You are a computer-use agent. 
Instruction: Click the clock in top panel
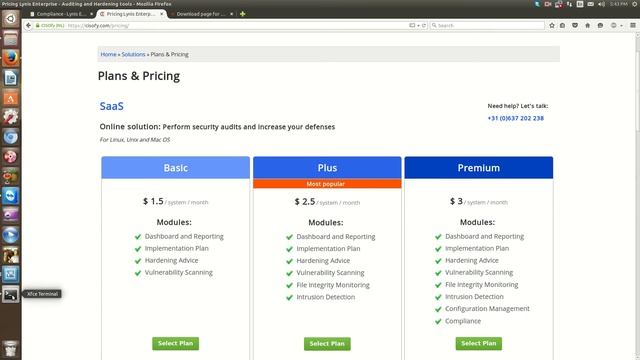tap(619, 4)
